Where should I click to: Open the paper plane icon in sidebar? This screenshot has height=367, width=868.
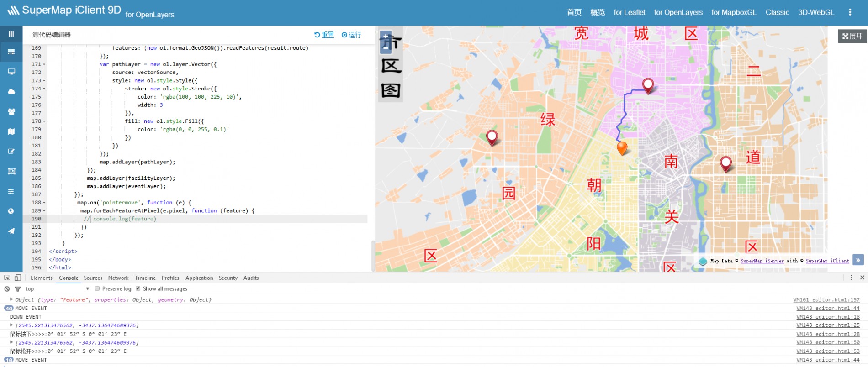(x=11, y=231)
